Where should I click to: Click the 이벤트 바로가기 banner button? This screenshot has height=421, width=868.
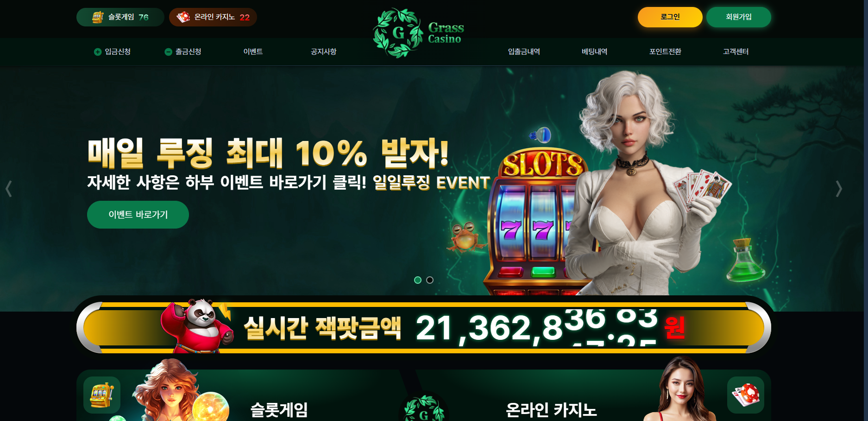point(138,215)
